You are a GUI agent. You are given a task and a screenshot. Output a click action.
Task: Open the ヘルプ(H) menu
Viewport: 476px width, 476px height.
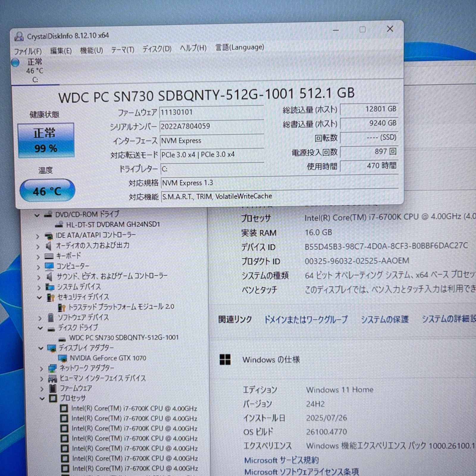click(x=193, y=48)
